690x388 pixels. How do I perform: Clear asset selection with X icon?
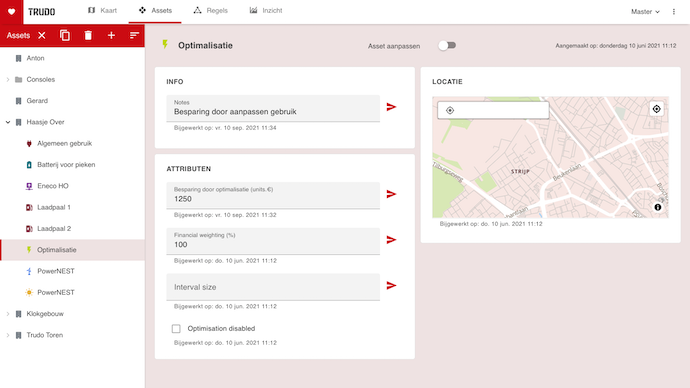[42, 36]
